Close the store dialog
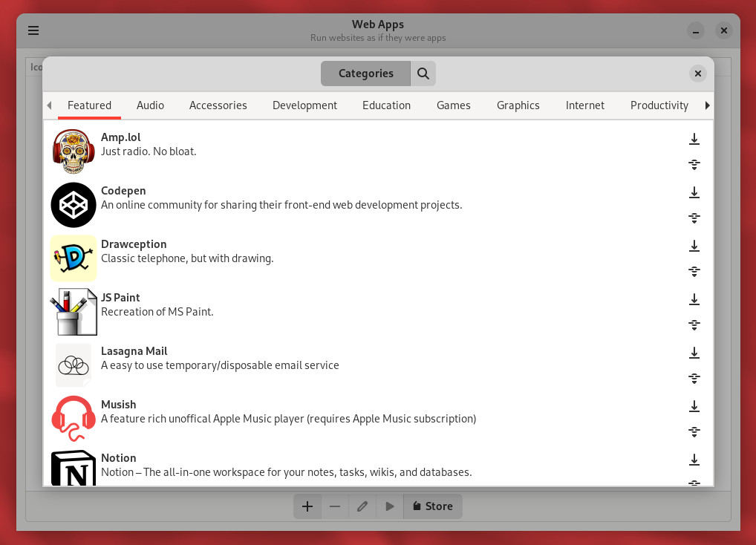This screenshot has width=756, height=545. coord(697,74)
